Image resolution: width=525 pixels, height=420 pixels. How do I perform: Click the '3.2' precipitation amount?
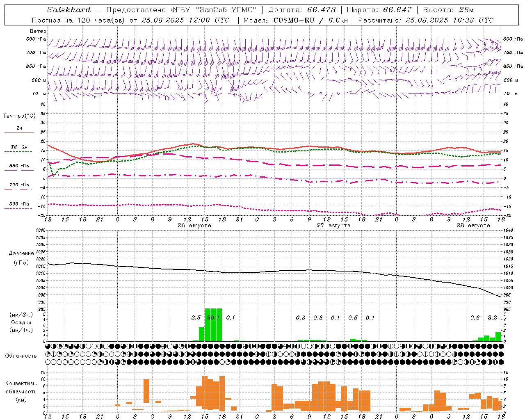493,317
